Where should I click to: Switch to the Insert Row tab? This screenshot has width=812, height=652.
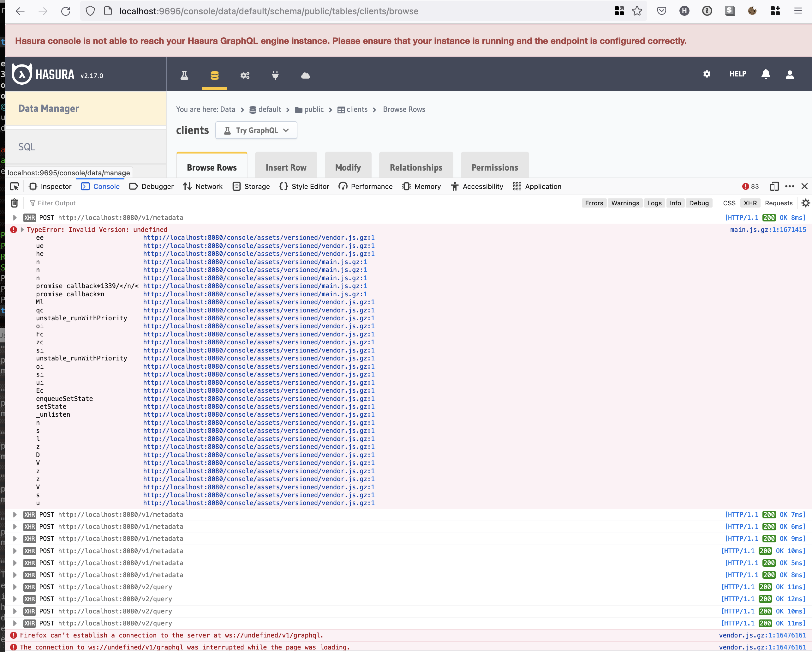(286, 168)
